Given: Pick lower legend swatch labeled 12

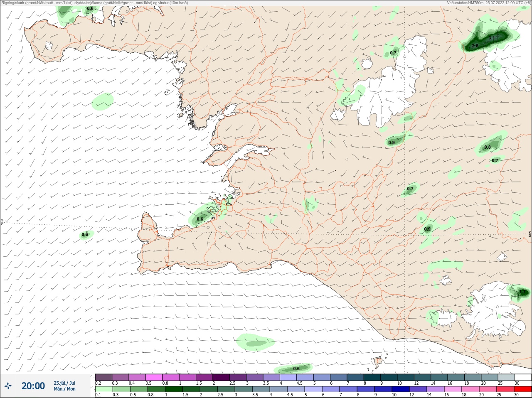Looking at the screenshot, I should click(418, 389).
